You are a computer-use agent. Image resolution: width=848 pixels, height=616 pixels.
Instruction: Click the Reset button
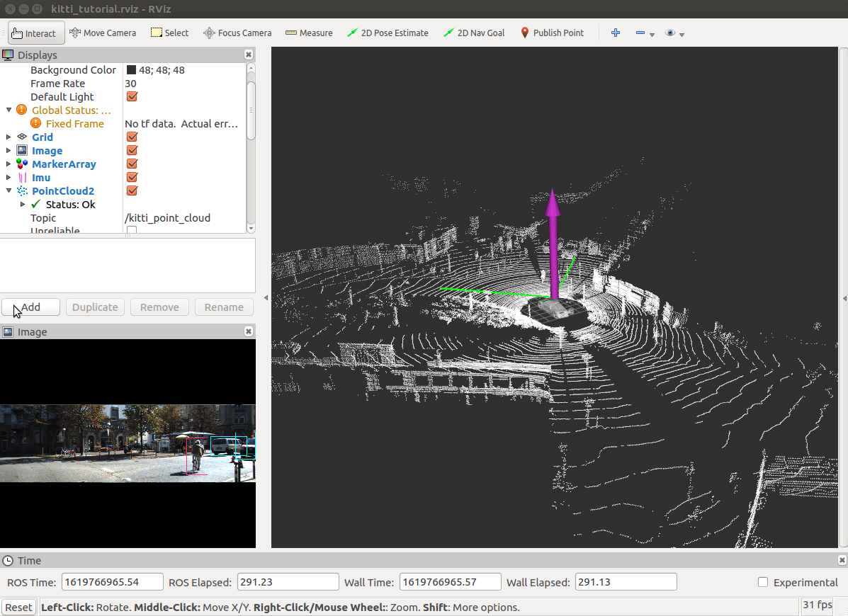[x=19, y=607]
